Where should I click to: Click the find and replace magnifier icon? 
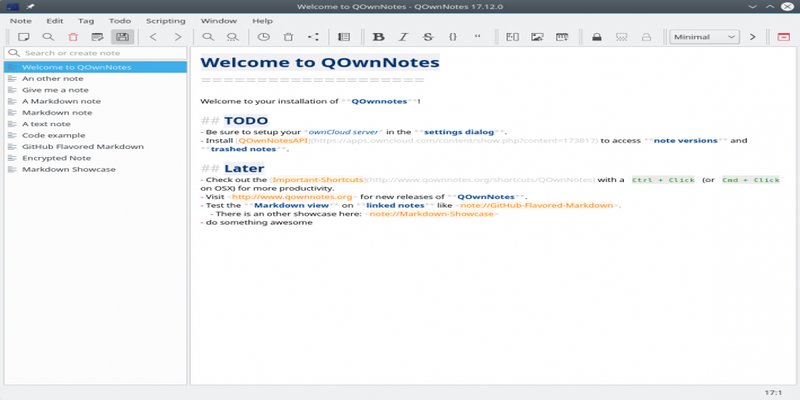(x=233, y=37)
